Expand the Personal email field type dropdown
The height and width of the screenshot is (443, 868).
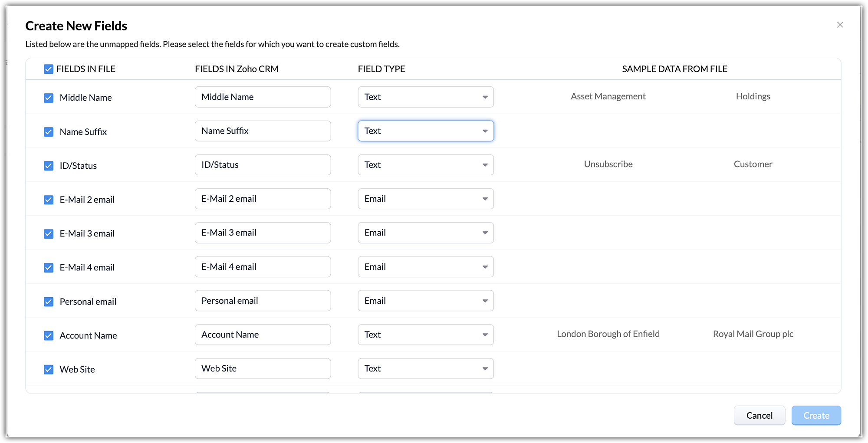tap(425, 301)
